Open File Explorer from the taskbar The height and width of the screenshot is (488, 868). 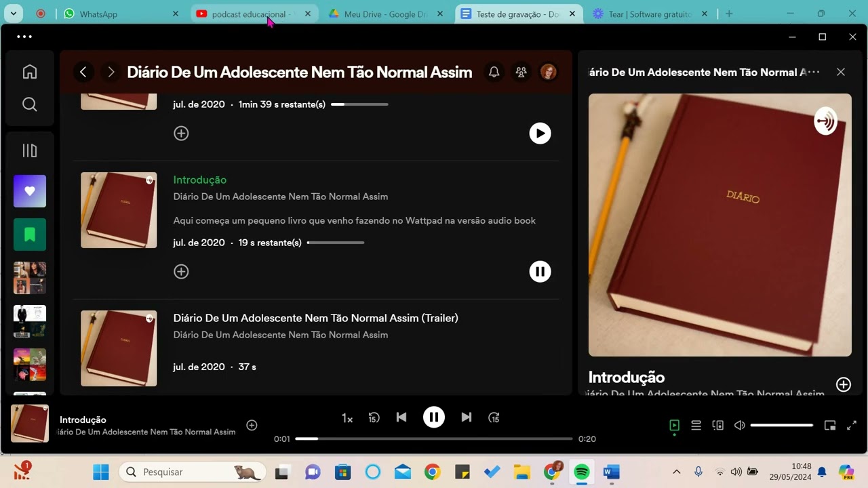tap(521, 472)
